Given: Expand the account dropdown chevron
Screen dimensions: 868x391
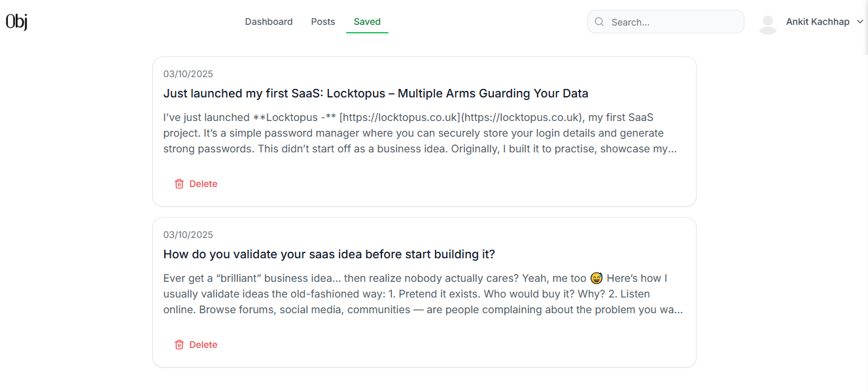Looking at the screenshot, I should click(x=859, y=22).
